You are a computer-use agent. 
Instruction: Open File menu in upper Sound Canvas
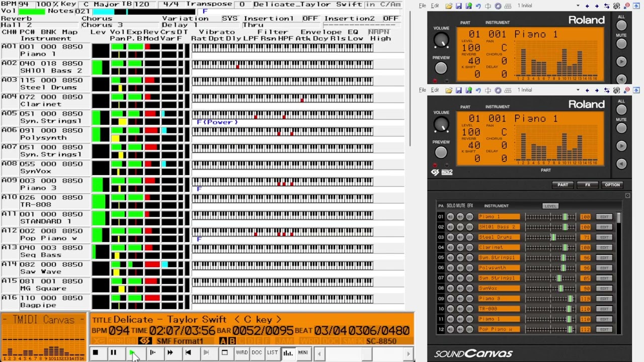click(422, 6)
